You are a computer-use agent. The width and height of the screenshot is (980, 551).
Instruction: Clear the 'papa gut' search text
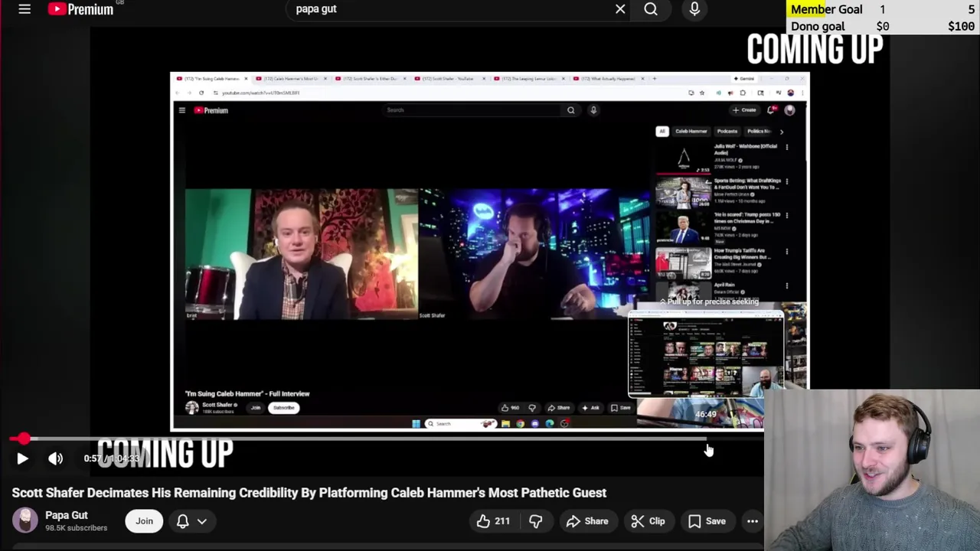pyautogui.click(x=620, y=9)
